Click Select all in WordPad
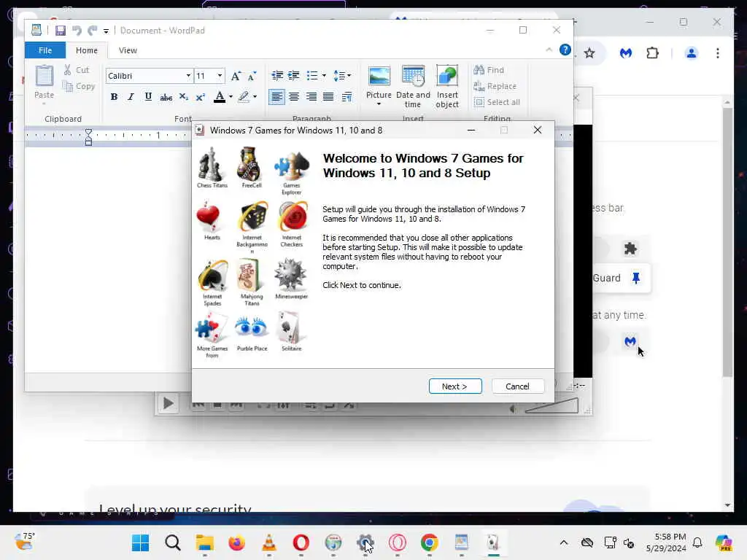Image resolution: width=747 pixels, height=560 pixels. tap(497, 102)
